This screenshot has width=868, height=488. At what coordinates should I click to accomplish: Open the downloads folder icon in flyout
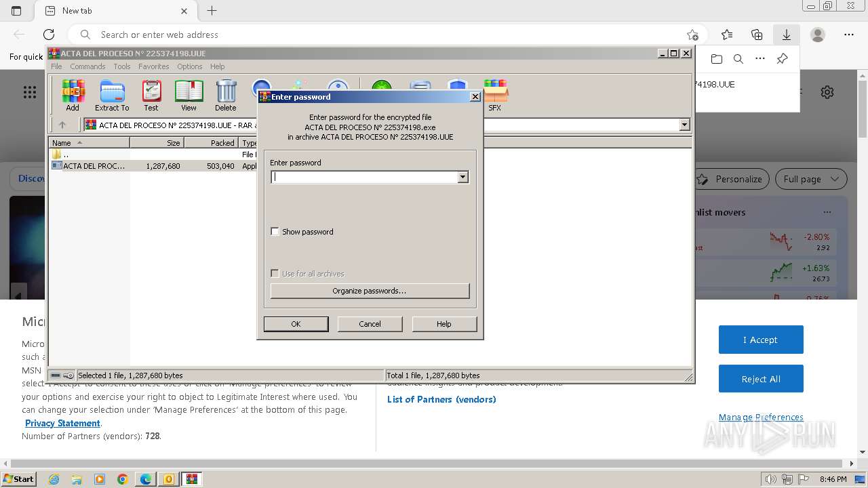[717, 59]
